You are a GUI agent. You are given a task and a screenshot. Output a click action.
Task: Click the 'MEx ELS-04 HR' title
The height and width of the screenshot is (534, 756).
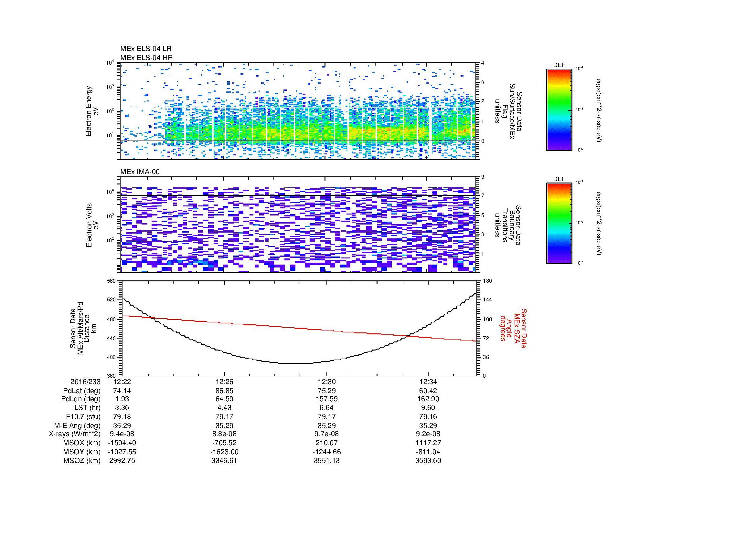pyautogui.click(x=146, y=58)
